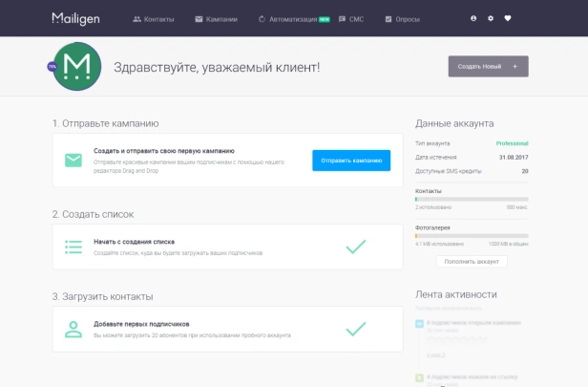This screenshot has width=588, height=387.
Task: Open the Кампании menu
Action: pos(216,19)
